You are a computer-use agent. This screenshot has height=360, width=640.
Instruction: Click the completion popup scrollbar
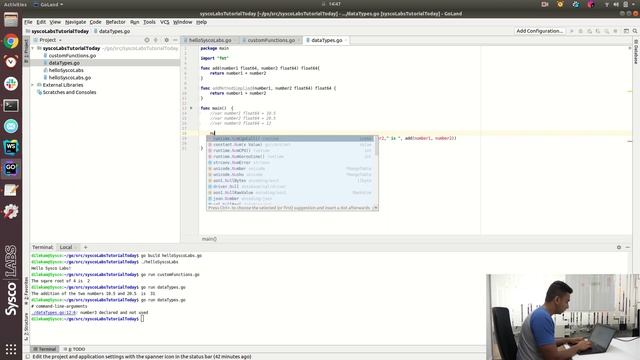click(x=376, y=146)
